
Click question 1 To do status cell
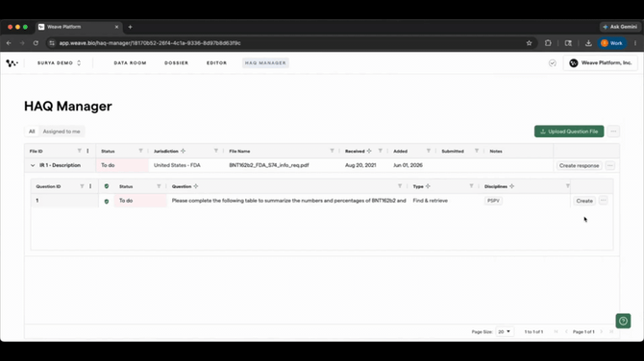point(140,201)
